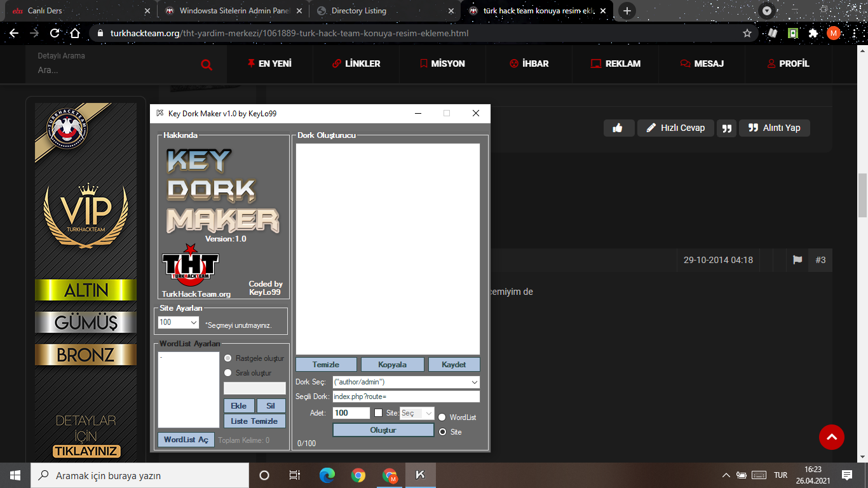Click the Adet quantity field
The image size is (868, 488).
point(351,413)
